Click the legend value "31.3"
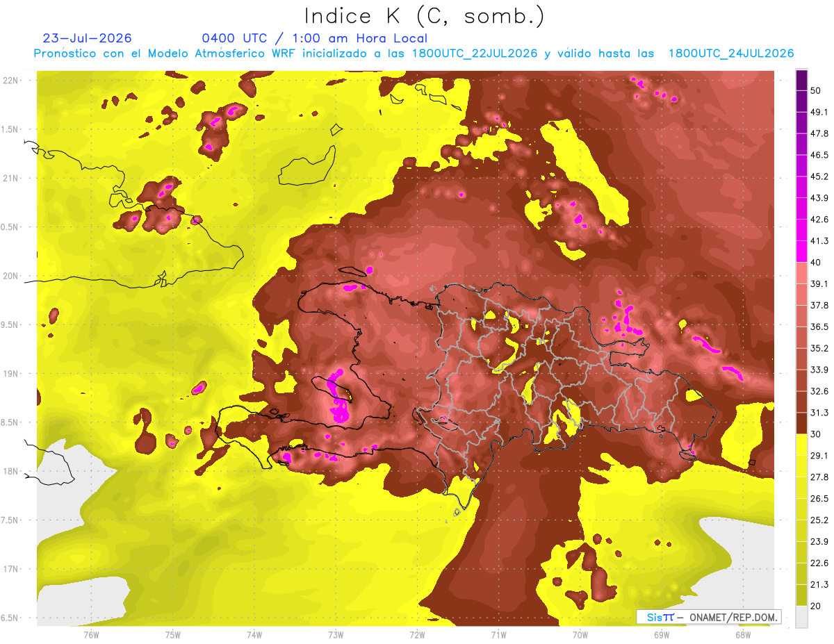Image resolution: width=834 pixels, height=644 pixels. 819,413
